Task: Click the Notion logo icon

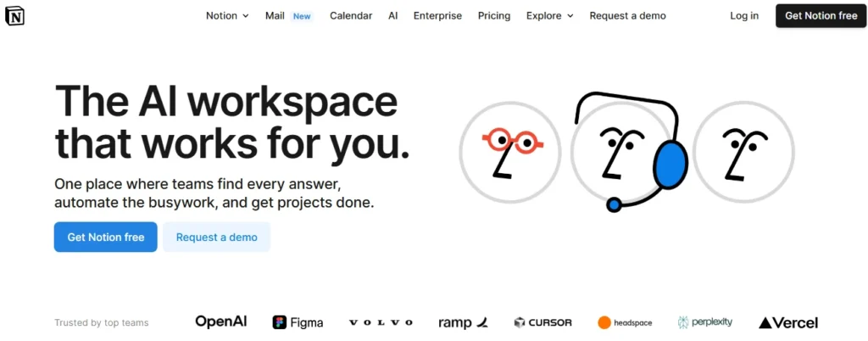Action: (x=15, y=16)
